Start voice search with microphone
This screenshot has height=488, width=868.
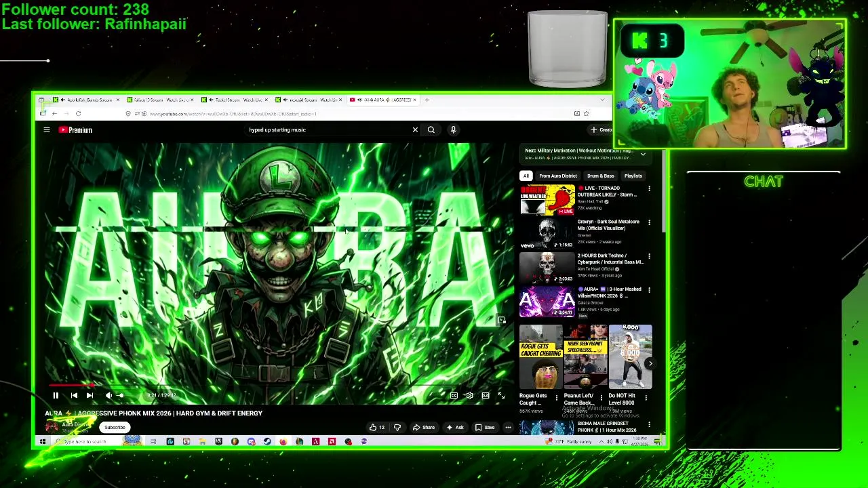pyautogui.click(x=454, y=130)
